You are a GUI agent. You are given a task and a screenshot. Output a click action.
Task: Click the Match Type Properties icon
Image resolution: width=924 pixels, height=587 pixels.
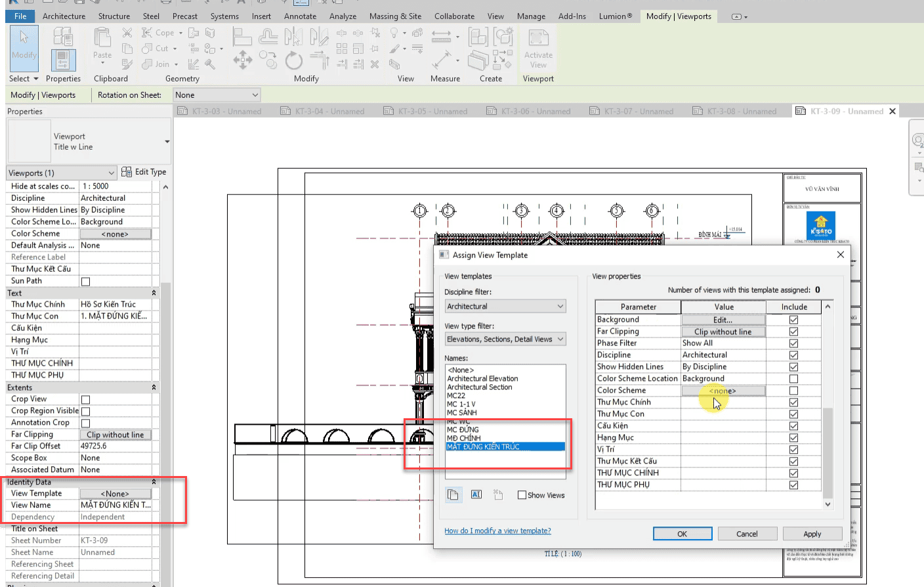point(127,64)
